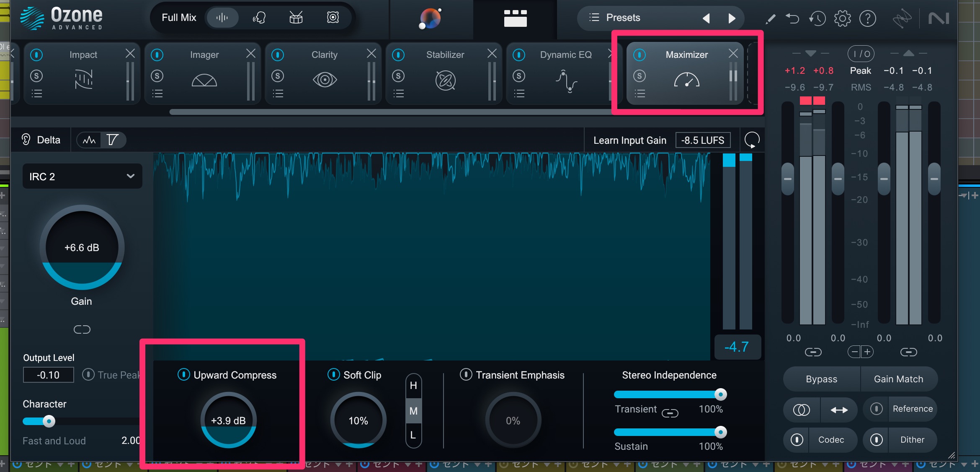Open the help question mark icon
This screenshot has height=472, width=980.
tap(868, 18)
